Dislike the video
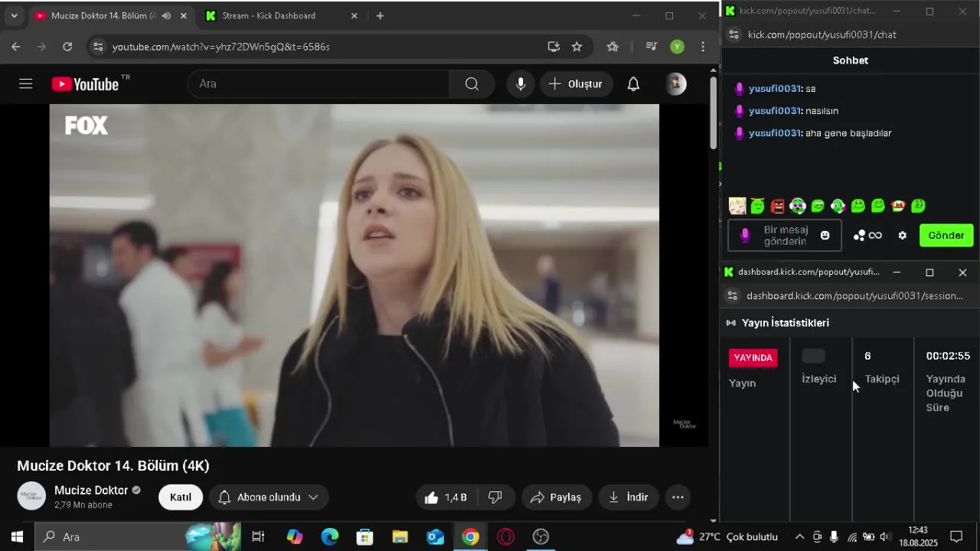This screenshot has height=551, width=980. pyautogui.click(x=495, y=497)
